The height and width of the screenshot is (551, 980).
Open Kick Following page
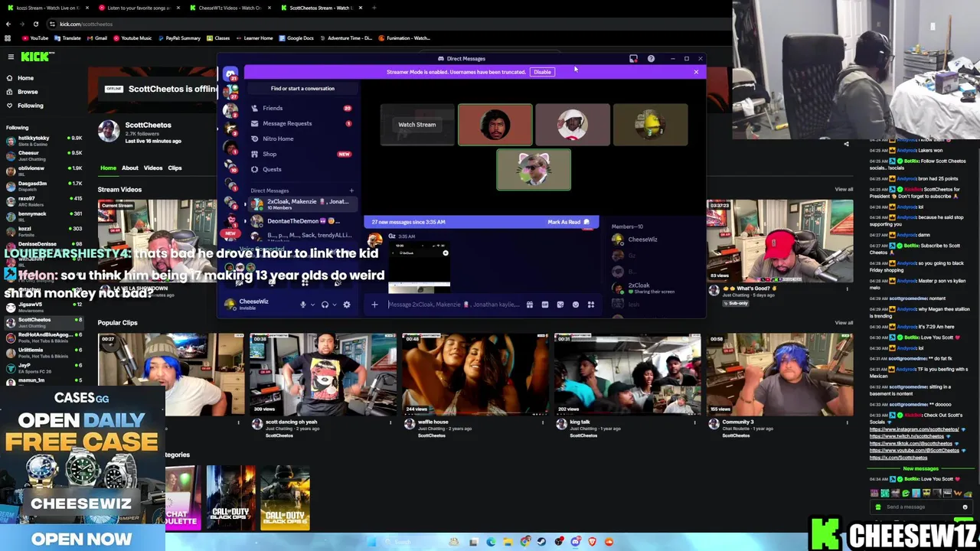click(31, 106)
